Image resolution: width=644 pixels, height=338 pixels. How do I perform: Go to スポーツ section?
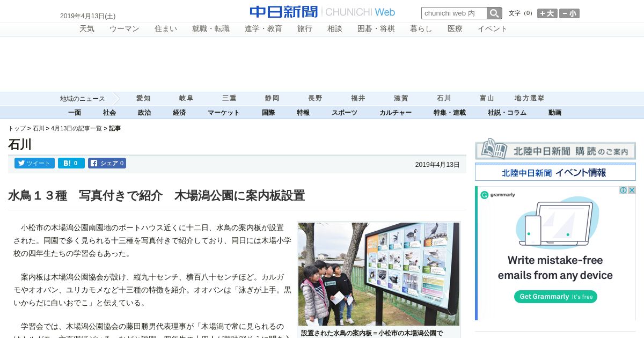pos(345,113)
